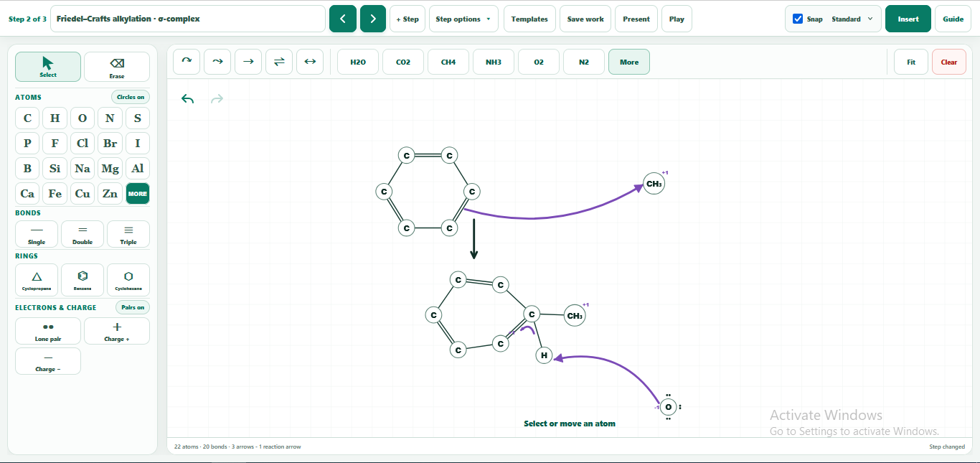Insert the NH3 molecule template
980x463 pixels.
coord(494,62)
